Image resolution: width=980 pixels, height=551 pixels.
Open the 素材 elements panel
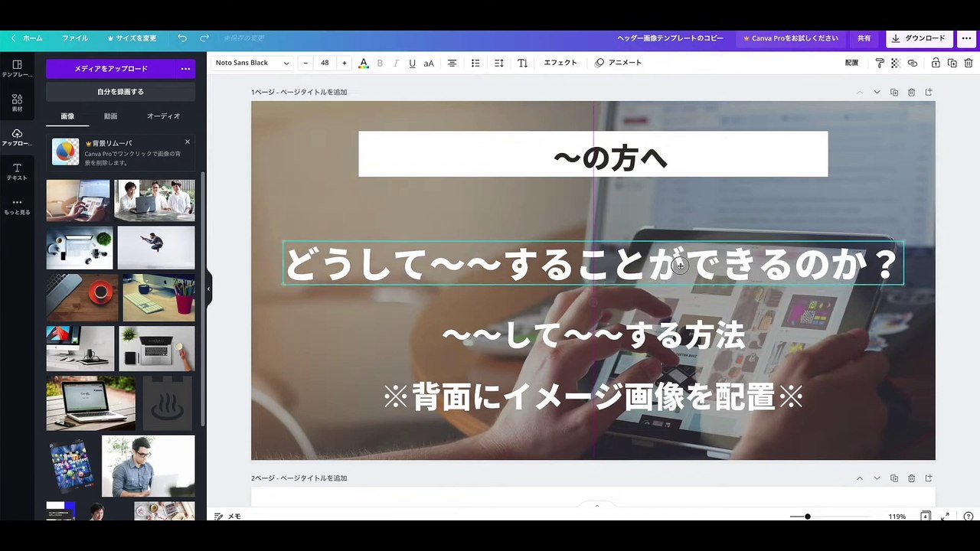point(17,103)
